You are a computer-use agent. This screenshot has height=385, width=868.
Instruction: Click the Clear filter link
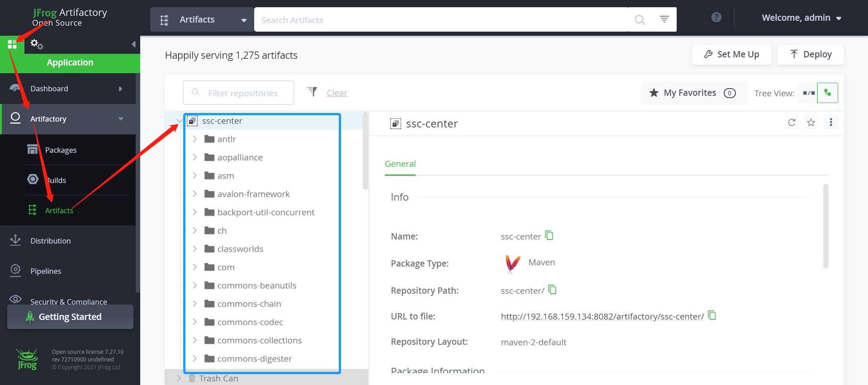click(337, 93)
